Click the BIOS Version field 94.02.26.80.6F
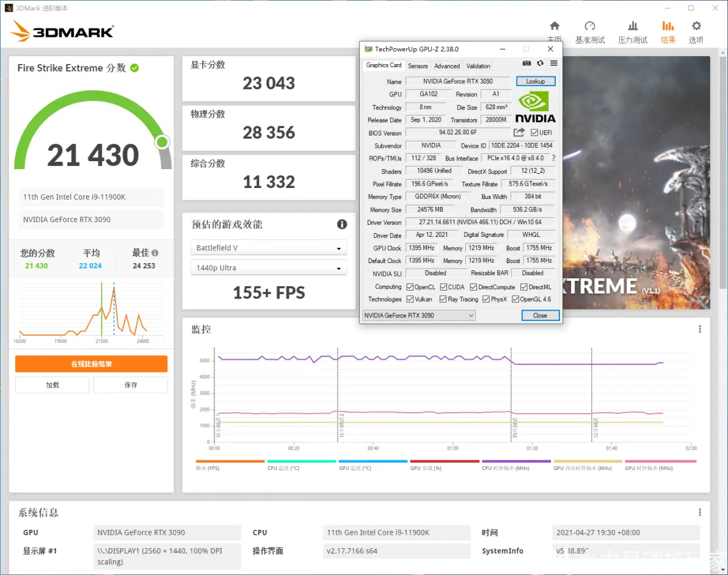 pos(458,132)
